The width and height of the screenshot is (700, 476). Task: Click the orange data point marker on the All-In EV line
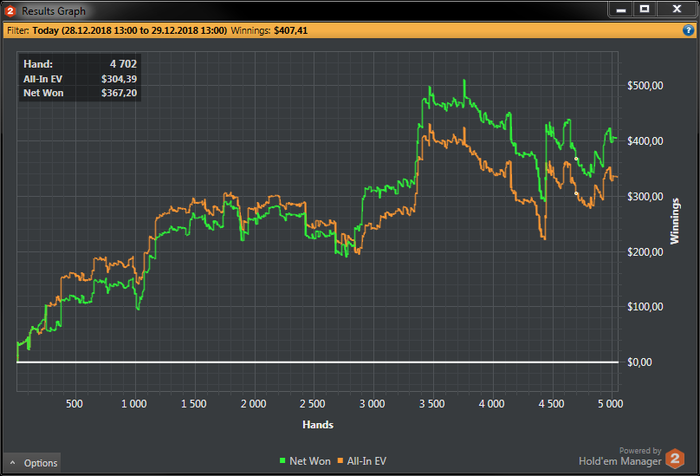(576, 193)
